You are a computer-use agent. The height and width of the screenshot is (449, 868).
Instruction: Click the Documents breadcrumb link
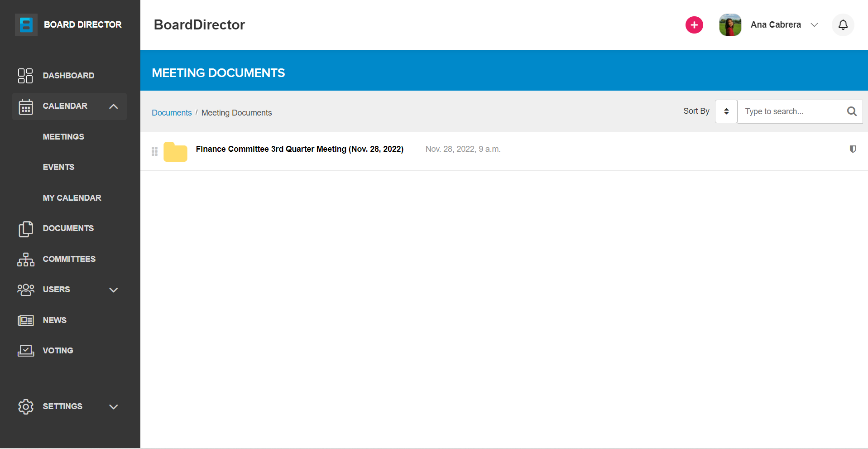coord(172,113)
